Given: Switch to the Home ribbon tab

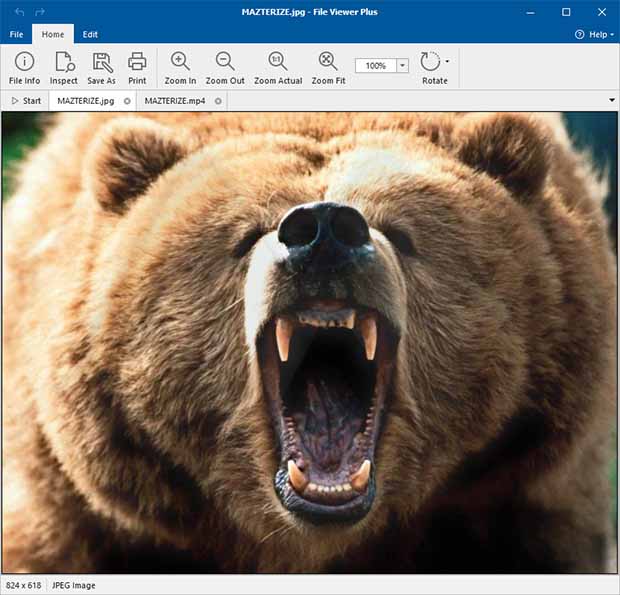Looking at the screenshot, I should (53, 34).
